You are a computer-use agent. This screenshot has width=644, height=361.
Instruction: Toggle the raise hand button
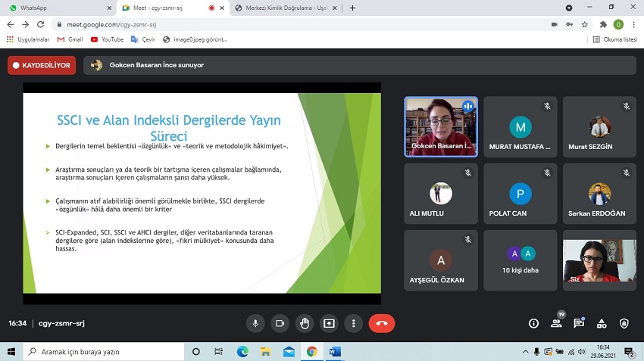[x=305, y=323]
